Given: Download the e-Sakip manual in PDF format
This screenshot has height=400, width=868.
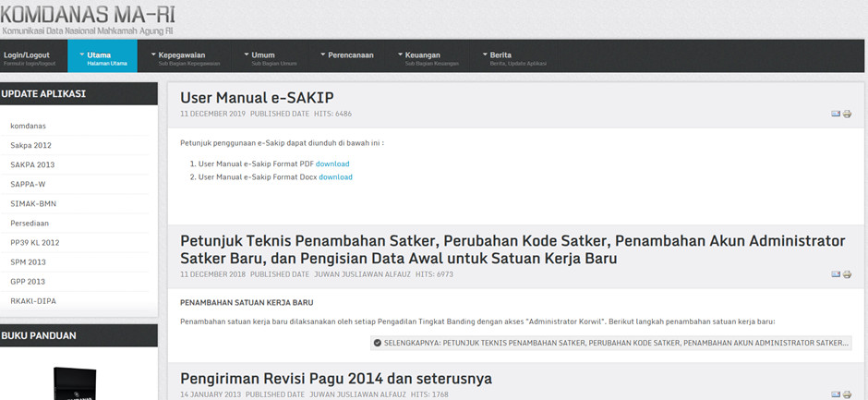Looking at the screenshot, I should (332, 164).
